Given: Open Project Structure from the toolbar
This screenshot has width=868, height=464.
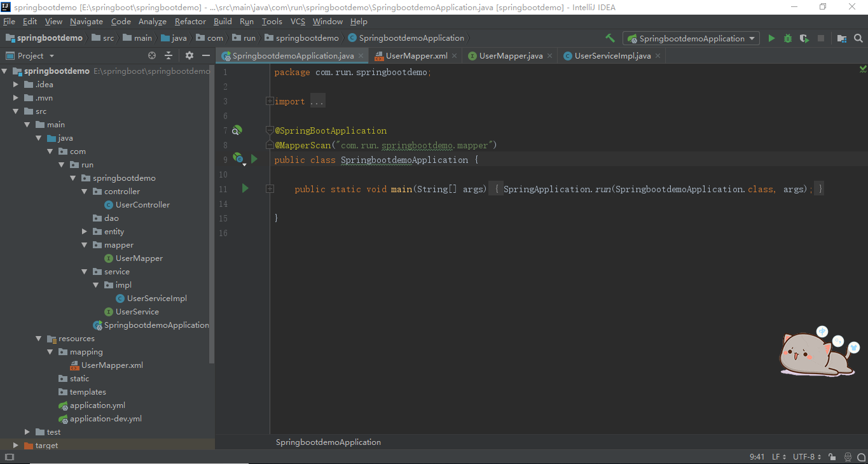Looking at the screenshot, I should click(842, 38).
